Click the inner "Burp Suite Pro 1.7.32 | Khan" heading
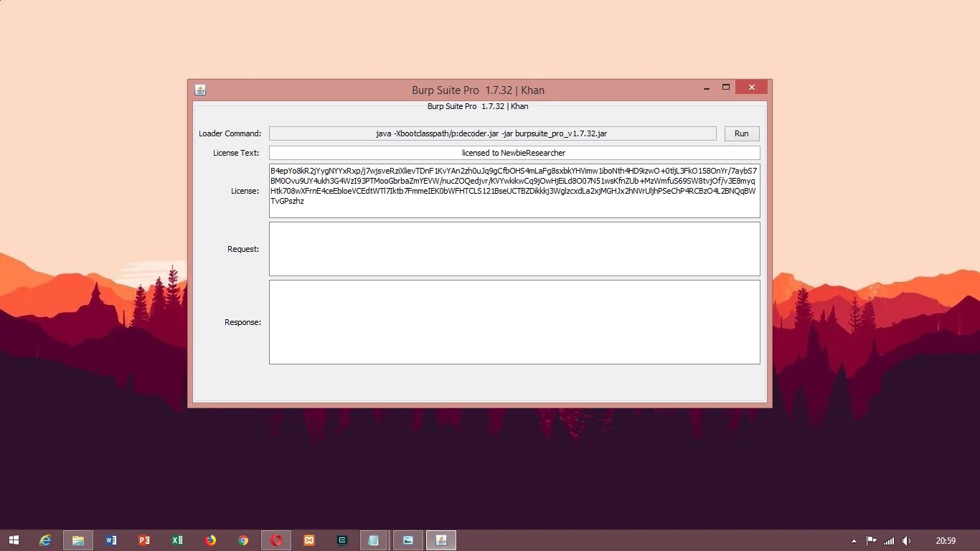The height and width of the screenshot is (551, 980). click(x=478, y=106)
